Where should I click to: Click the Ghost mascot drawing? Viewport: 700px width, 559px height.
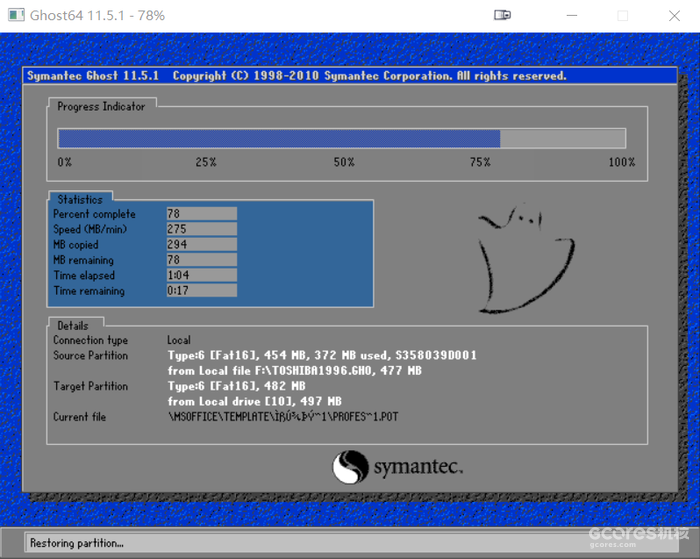point(525,258)
